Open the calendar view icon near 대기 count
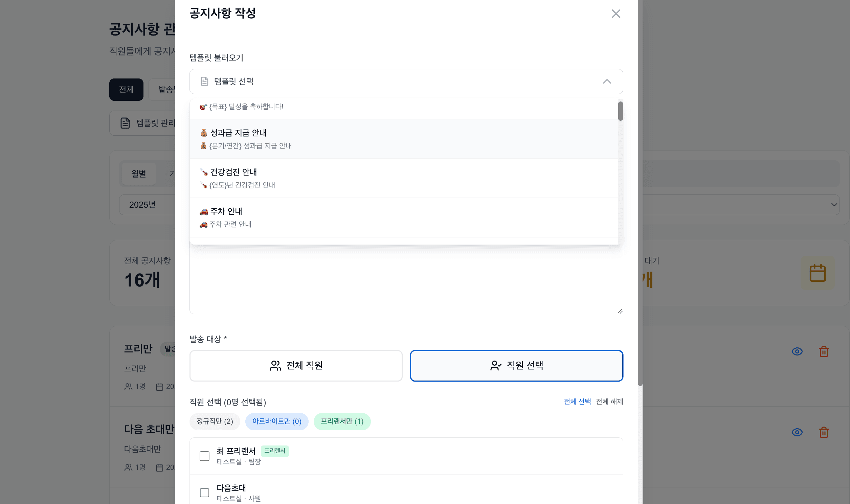 (818, 273)
